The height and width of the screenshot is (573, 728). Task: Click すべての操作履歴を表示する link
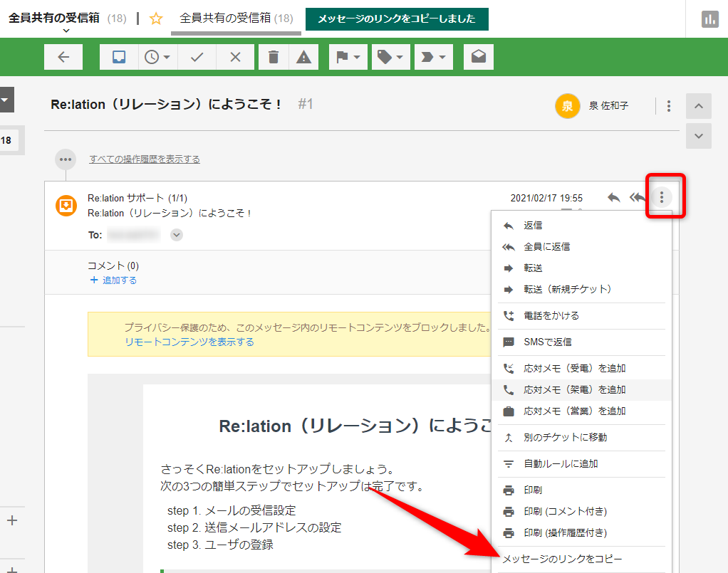point(145,159)
